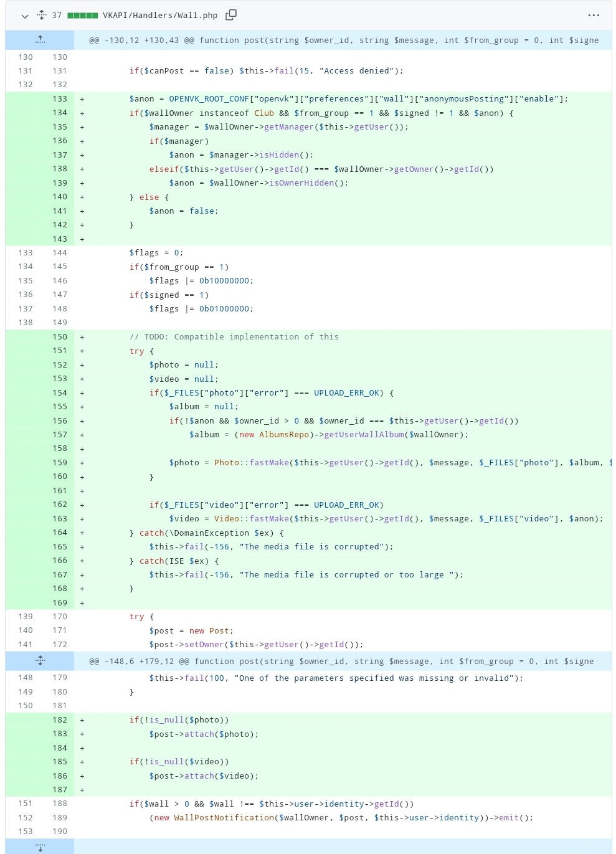616x854 pixels.
Task: Select line number 163 beside Video::fastMake
Action: [60, 518]
